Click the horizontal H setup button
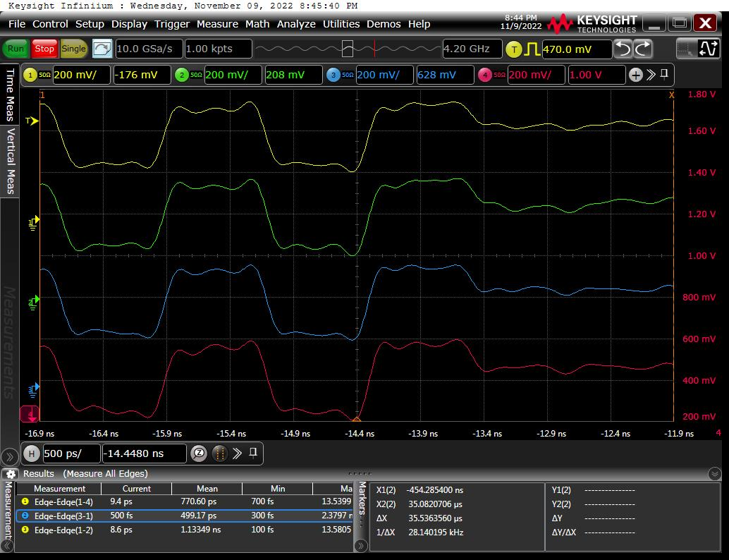This screenshot has width=729, height=560. click(32, 454)
